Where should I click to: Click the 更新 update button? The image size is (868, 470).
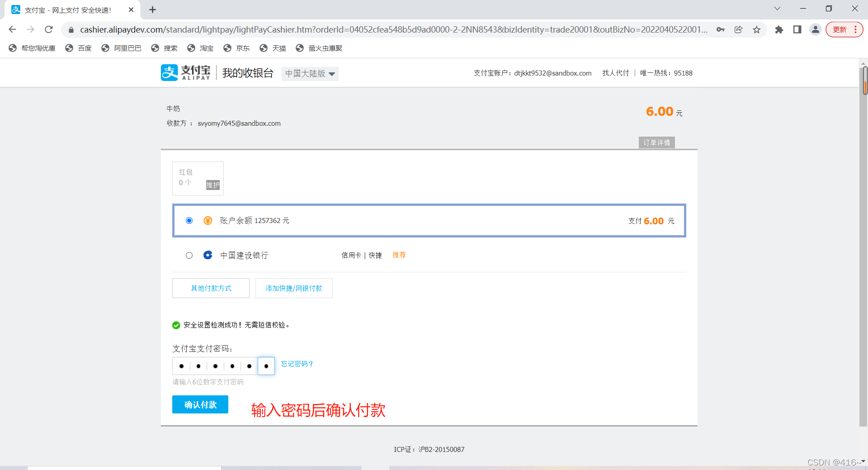coord(840,29)
